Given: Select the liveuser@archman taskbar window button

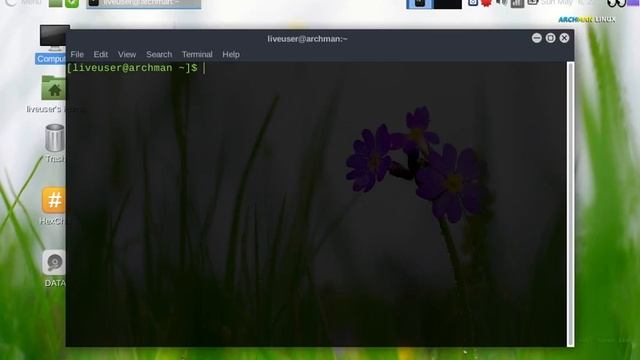Looking at the screenshot, I should point(144,4).
